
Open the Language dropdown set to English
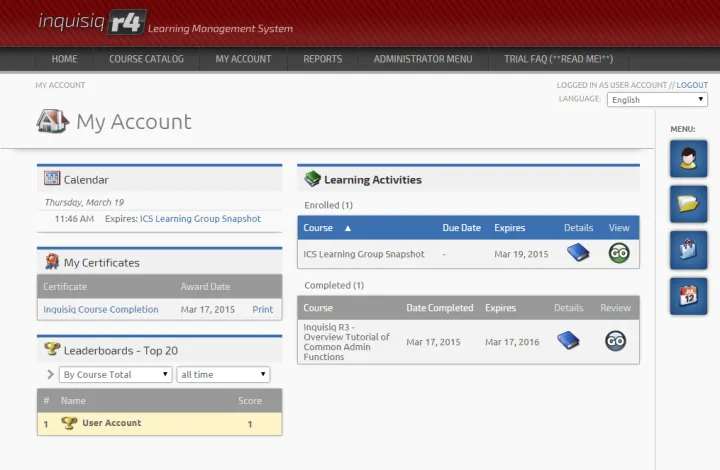657,100
